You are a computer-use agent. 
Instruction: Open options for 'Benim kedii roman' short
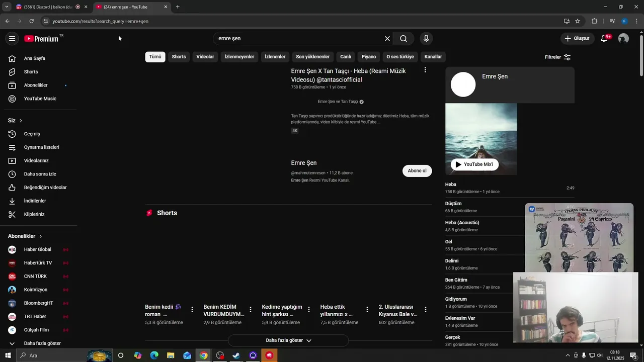point(192,310)
